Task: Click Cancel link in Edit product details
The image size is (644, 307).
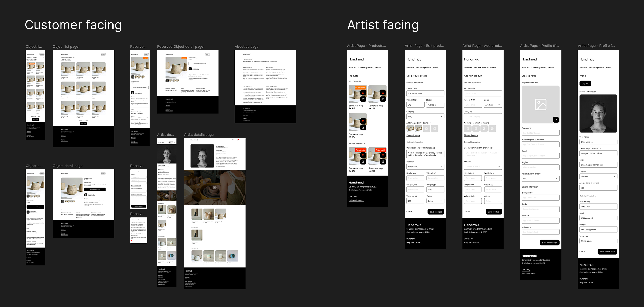Action: [409, 212]
